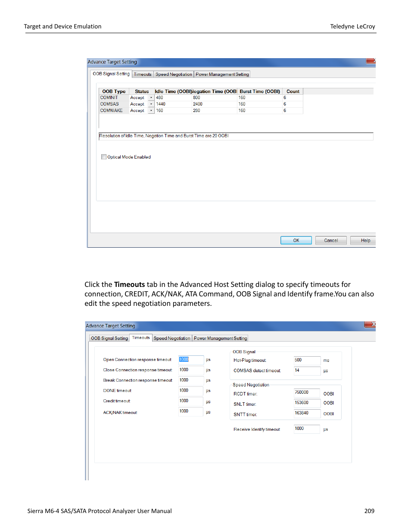
Task: Expand COMWAKE status dropdown
Action: point(151,111)
